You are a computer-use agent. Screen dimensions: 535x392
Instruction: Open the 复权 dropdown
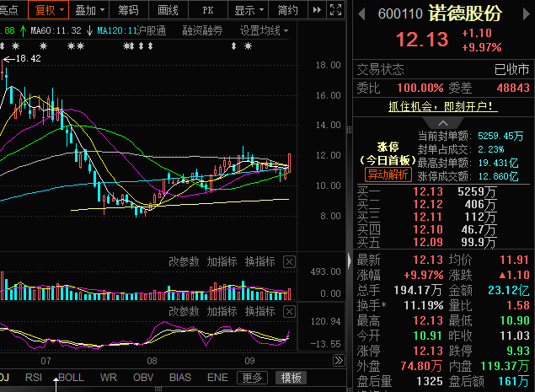[49, 10]
